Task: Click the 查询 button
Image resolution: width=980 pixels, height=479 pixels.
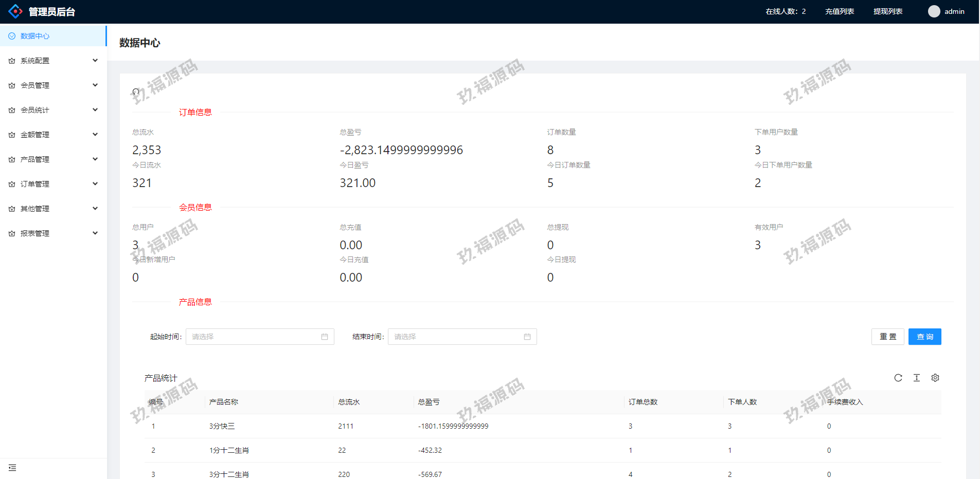Action: [924, 337]
